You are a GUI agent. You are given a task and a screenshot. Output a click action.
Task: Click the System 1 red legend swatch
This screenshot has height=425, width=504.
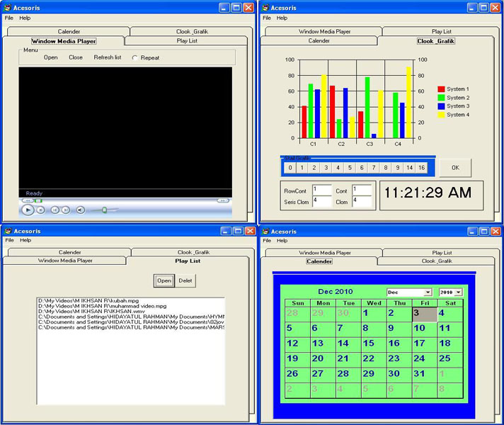[441, 89]
